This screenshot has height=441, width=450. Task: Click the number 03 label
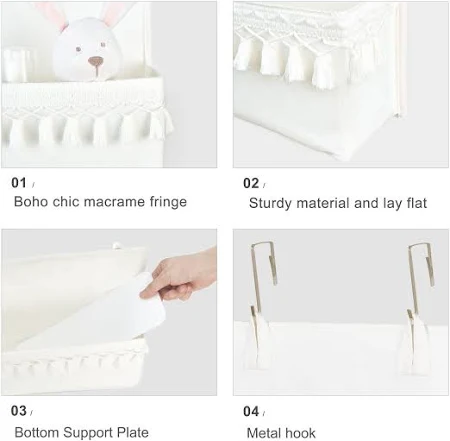point(19,411)
